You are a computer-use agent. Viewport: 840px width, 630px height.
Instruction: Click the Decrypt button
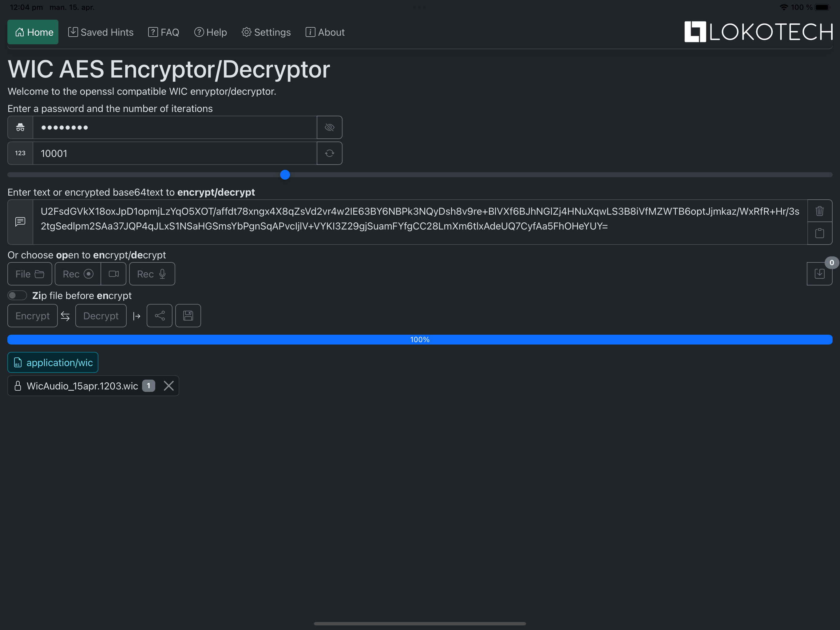[101, 315]
